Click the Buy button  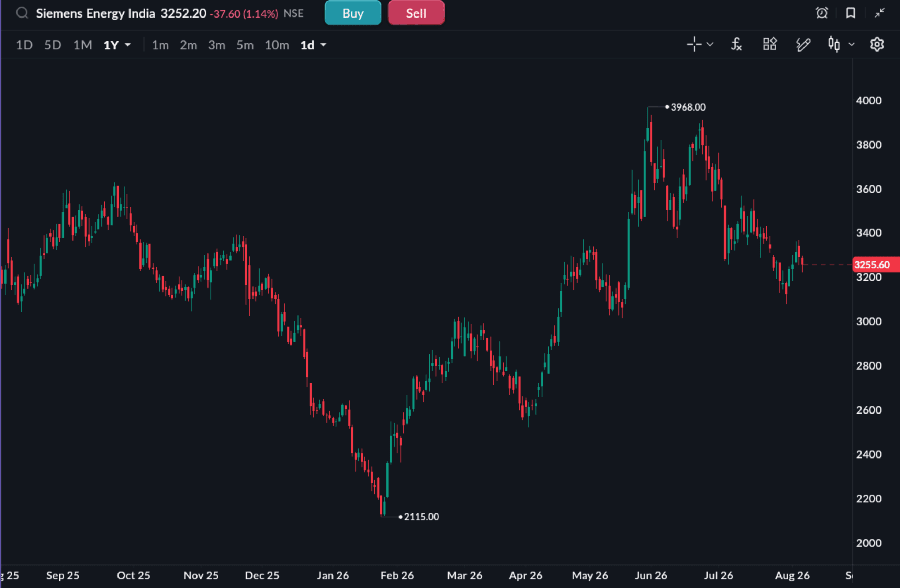[x=353, y=13]
